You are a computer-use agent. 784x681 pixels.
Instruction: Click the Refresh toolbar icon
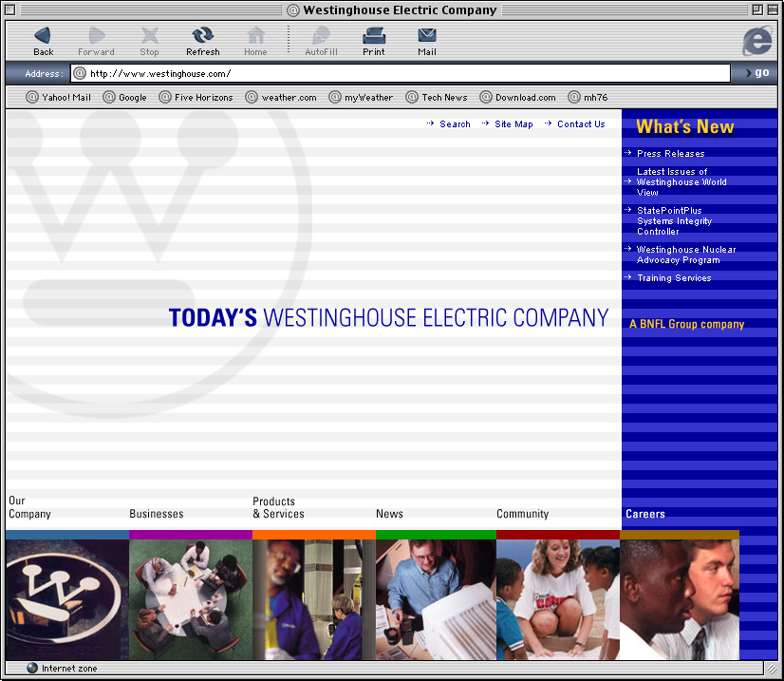point(202,36)
